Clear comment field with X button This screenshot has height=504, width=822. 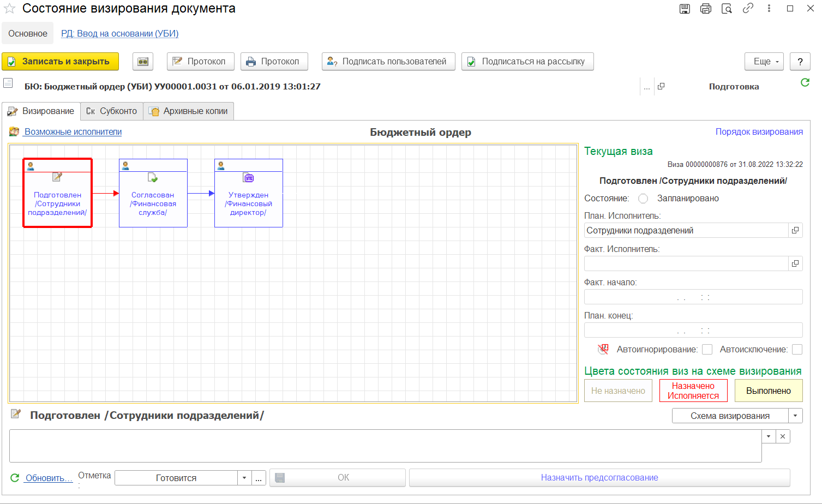[783, 436]
